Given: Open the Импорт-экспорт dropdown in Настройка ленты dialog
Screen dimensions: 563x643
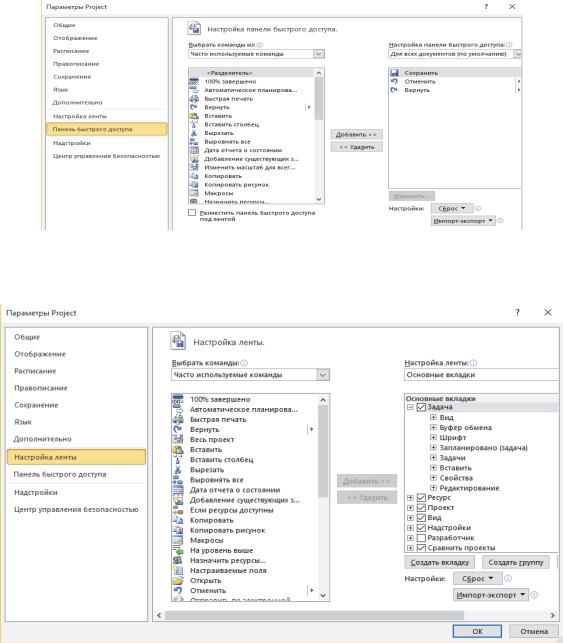Looking at the screenshot, I should pyautogui.click(x=491, y=595).
